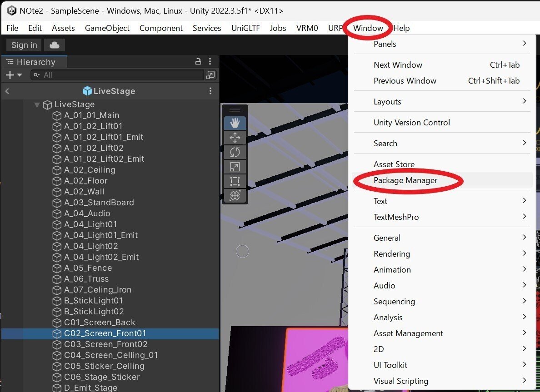
Task: Open the Component menu
Action: click(161, 28)
